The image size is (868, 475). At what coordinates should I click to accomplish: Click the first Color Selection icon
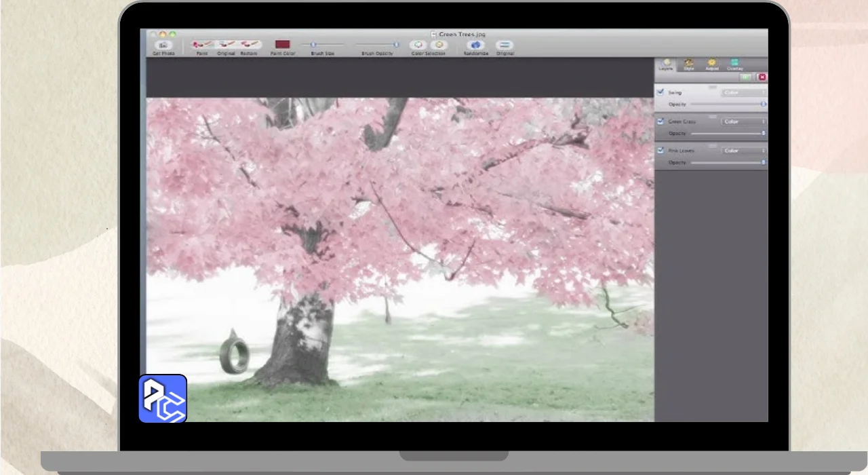[x=418, y=45]
